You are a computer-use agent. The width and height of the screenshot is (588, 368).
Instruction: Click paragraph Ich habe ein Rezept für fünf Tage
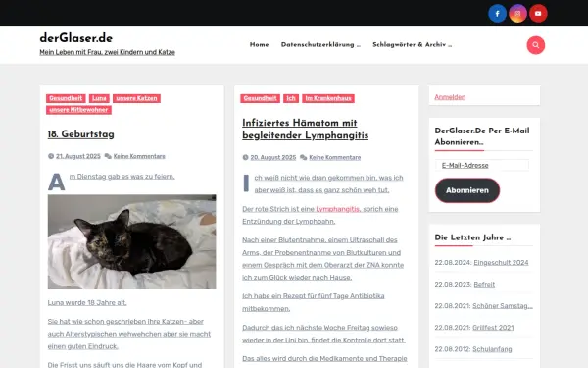coord(314,302)
